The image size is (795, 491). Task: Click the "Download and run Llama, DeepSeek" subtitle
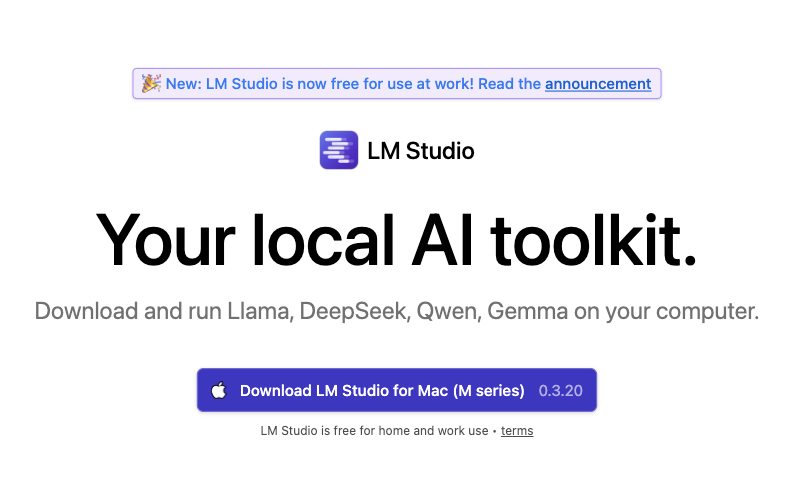pos(396,311)
